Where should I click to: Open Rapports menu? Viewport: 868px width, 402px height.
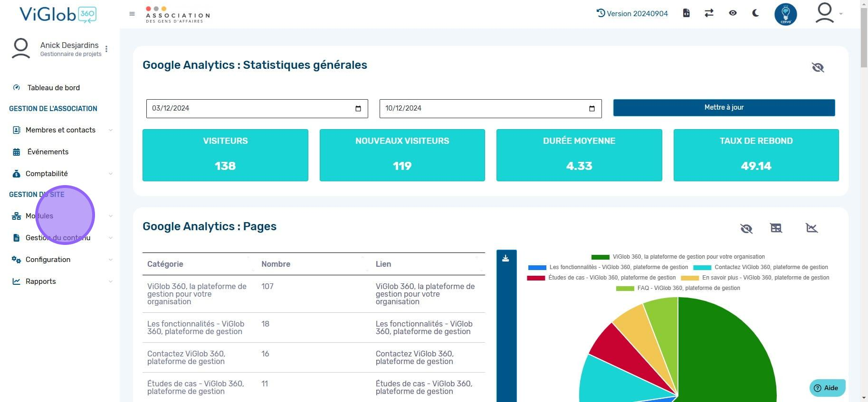(41, 281)
